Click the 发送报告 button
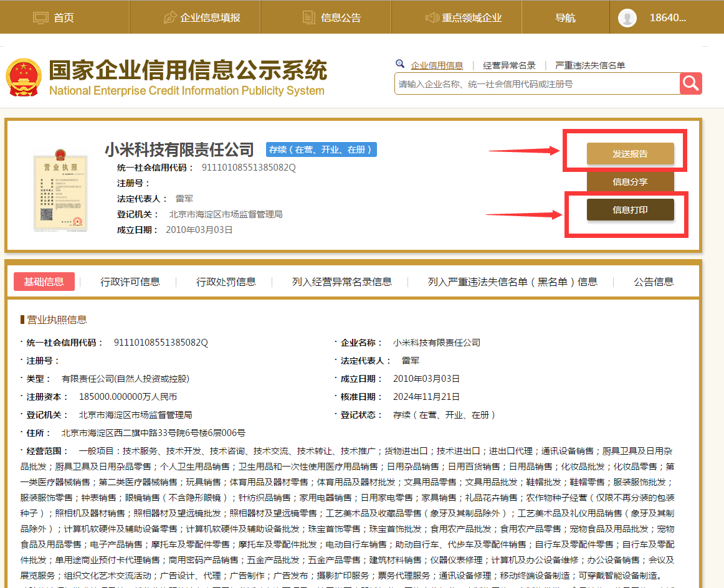 631,154
